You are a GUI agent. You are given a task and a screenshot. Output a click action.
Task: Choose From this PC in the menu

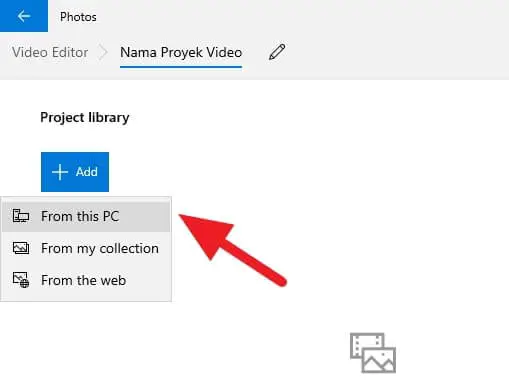[x=86, y=216]
